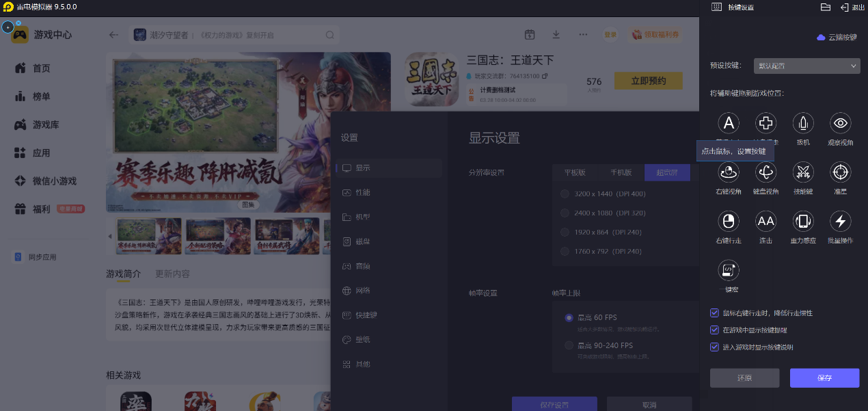Click the 右键行走 mouse icon
This screenshot has height=411, width=868.
(x=729, y=222)
